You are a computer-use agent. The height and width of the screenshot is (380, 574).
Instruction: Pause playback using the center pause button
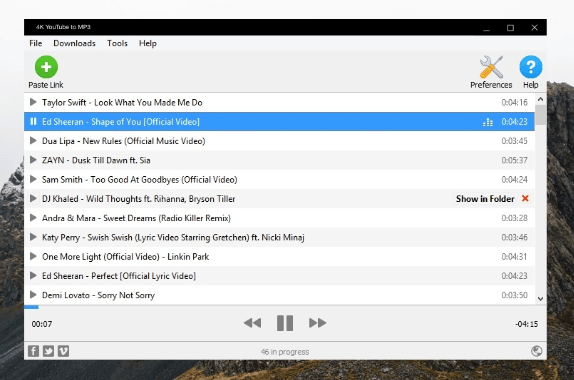[x=285, y=323]
